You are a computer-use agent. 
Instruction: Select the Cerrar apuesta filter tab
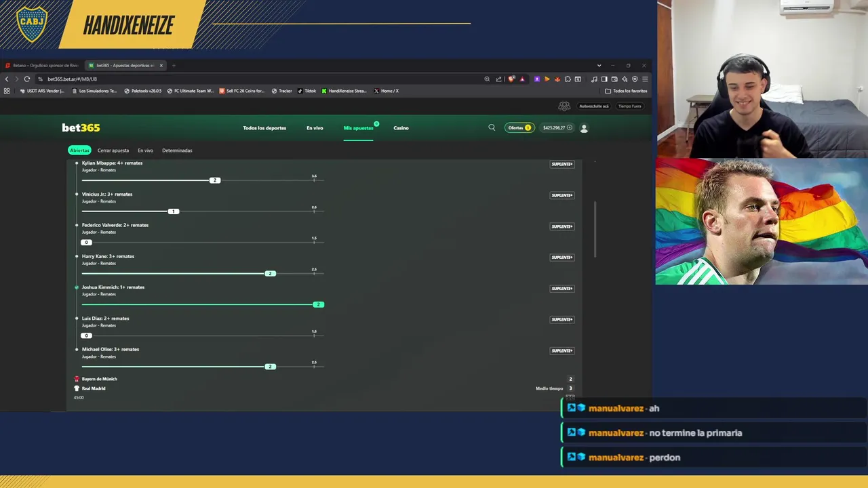113,150
